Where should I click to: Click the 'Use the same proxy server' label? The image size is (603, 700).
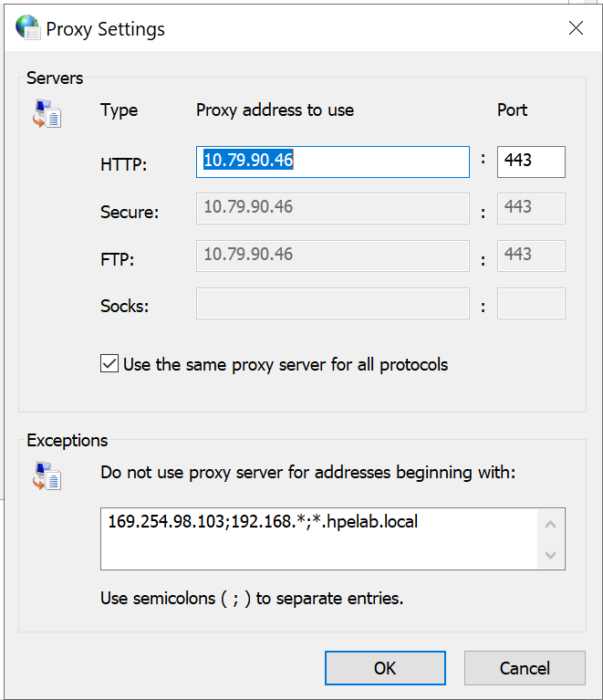(286, 364)
